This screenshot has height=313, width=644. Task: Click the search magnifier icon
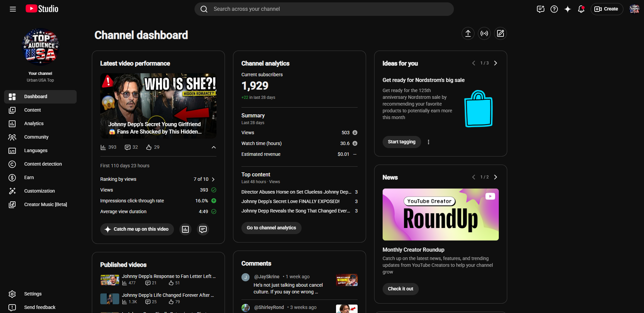point(204,9)
